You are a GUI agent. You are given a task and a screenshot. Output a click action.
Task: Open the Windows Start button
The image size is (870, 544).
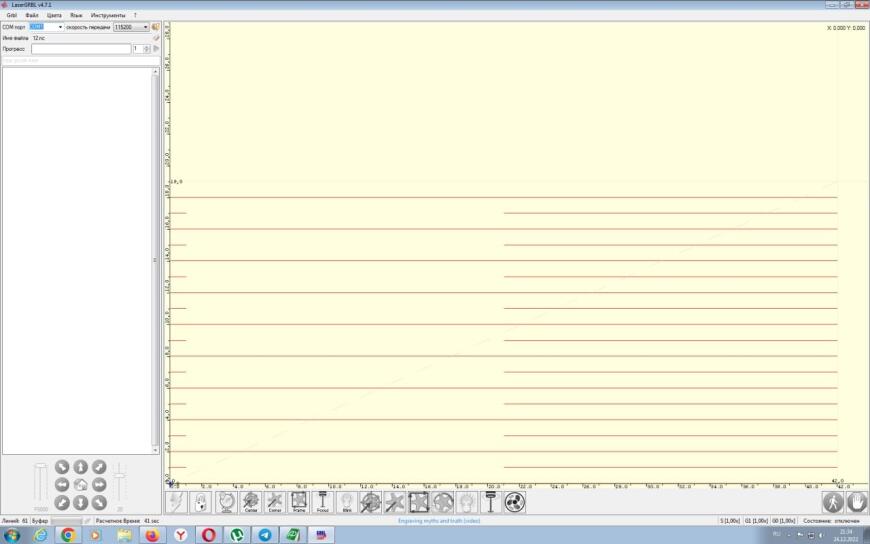click(12, 535)
